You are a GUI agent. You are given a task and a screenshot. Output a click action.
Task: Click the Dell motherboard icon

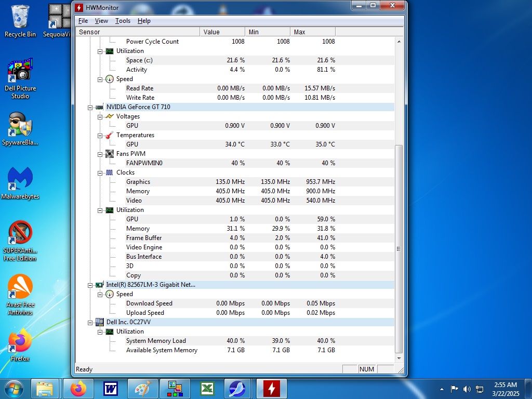tap(99, 322)
